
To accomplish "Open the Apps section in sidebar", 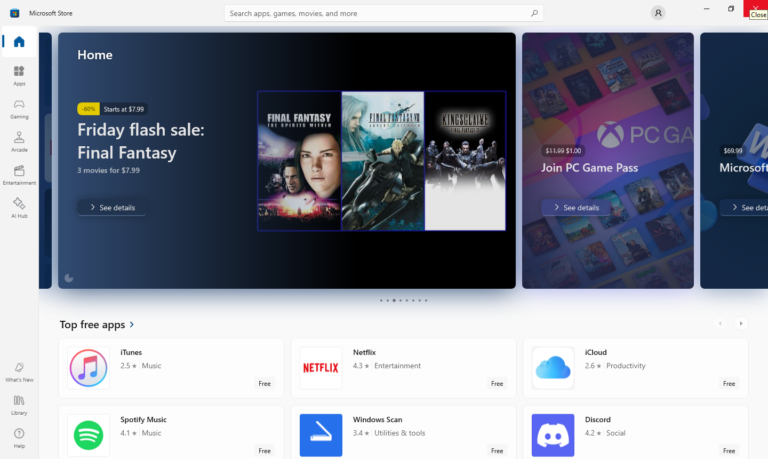I will tap(19, 75).
